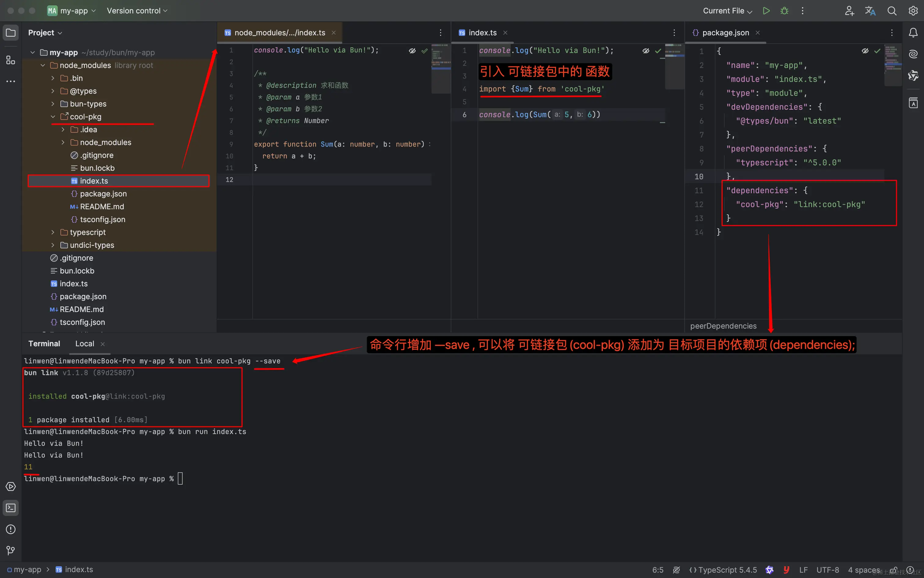
Task: Click the peerDependencies JSON breadcrumb
Action: click(x=723, y=326)
